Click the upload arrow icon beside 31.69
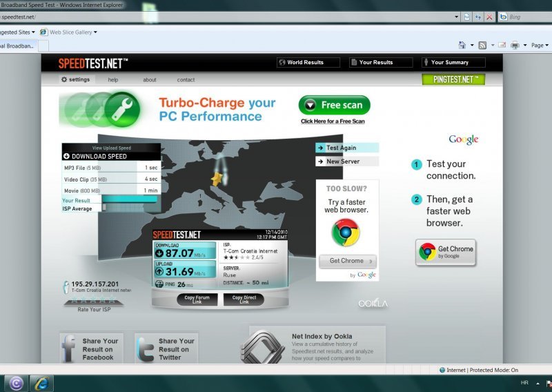 click(x=159, y=271)
